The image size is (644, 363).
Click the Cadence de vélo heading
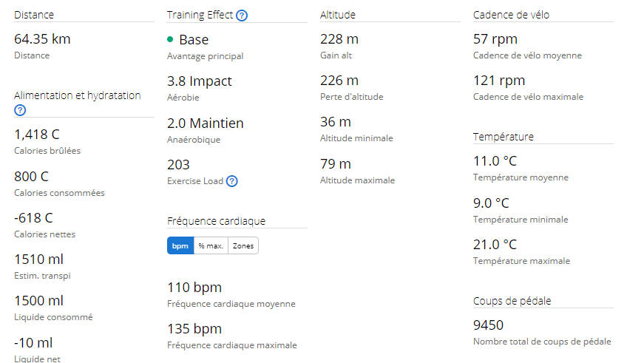pyautogui.click(x=512, y=15)
